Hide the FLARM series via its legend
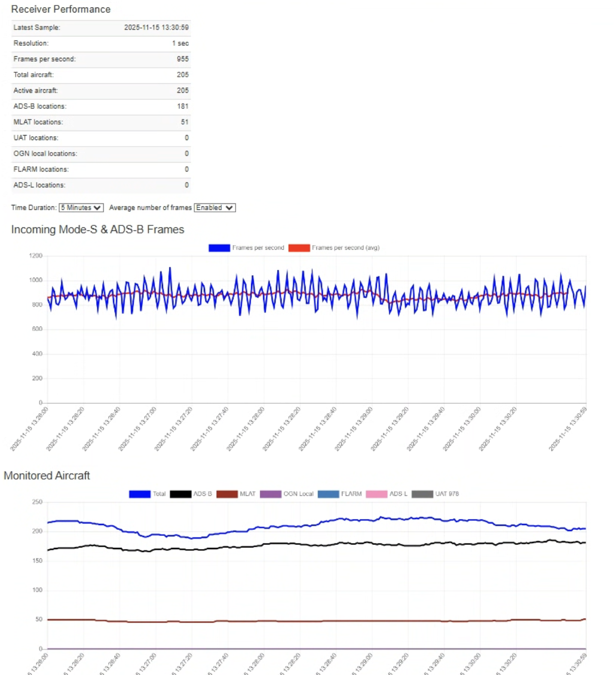 coord(328,494)
